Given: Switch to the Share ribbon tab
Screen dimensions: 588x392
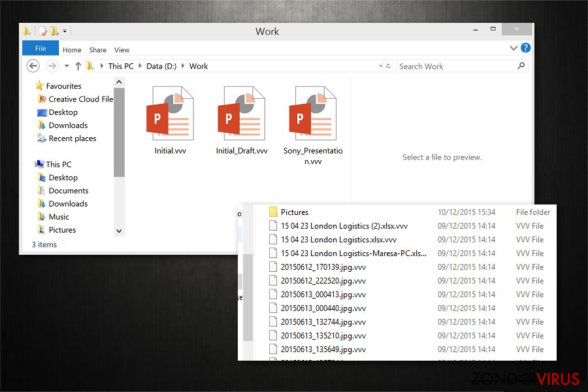Looking at the screenshot, I should click(x=98, y=50).
